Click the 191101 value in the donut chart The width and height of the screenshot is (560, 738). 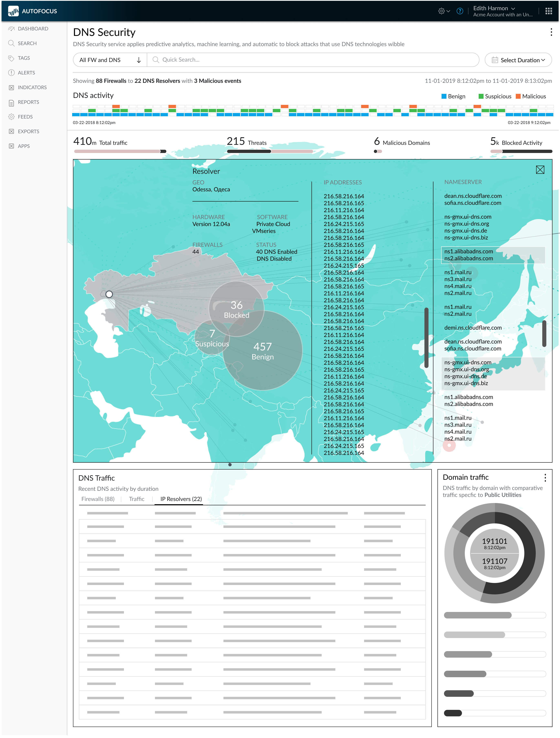click(494, 541)
